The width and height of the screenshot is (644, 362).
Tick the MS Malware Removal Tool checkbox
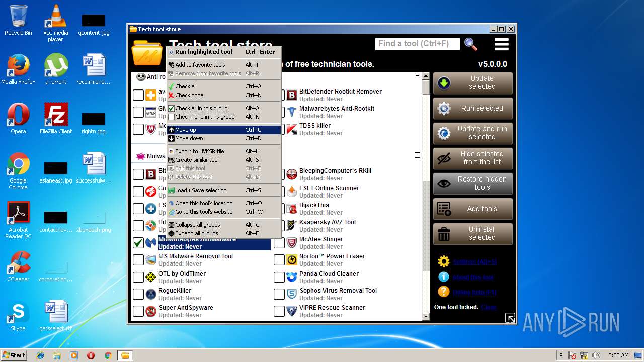point(138,260)
